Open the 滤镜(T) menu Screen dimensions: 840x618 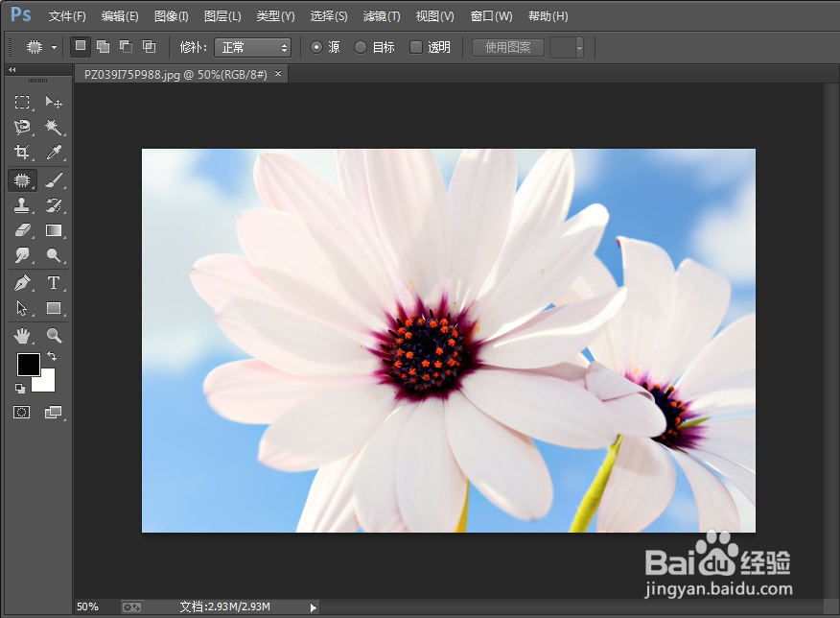[382, 16]
